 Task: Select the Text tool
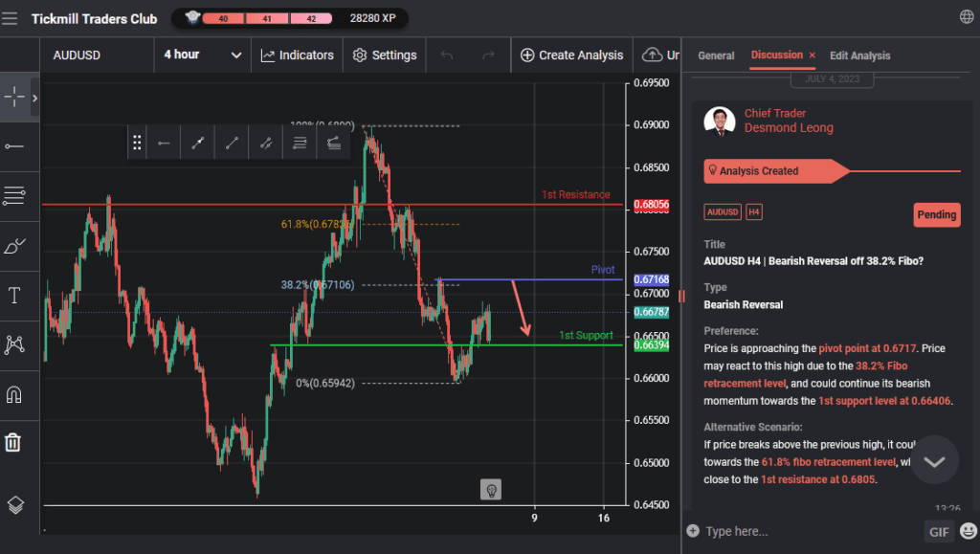(x=14, y=295)
